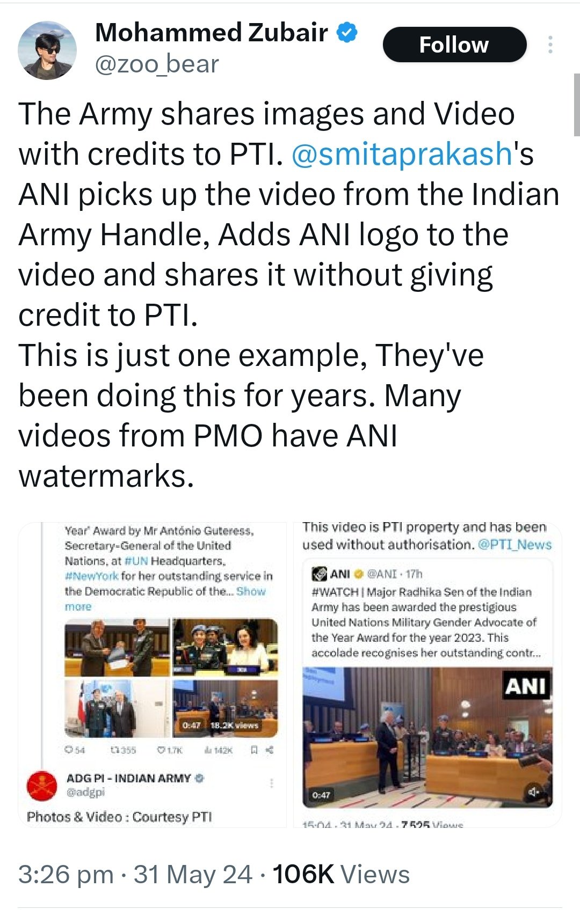Unmute the ANI video speaker icon

click(x=533, y=792)
